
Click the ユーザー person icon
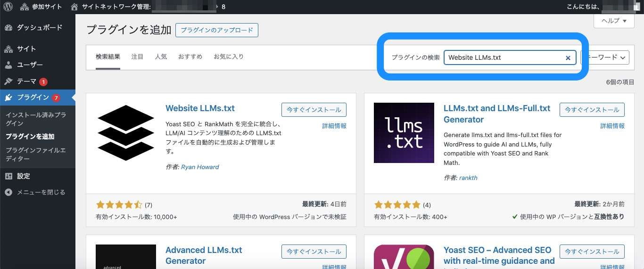(x=8, y=65)
